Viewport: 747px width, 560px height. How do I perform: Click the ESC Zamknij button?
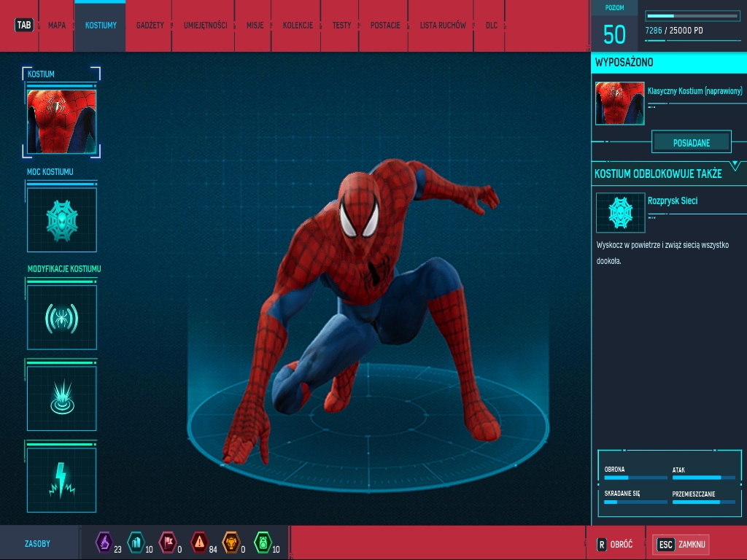tap(681, 544)
